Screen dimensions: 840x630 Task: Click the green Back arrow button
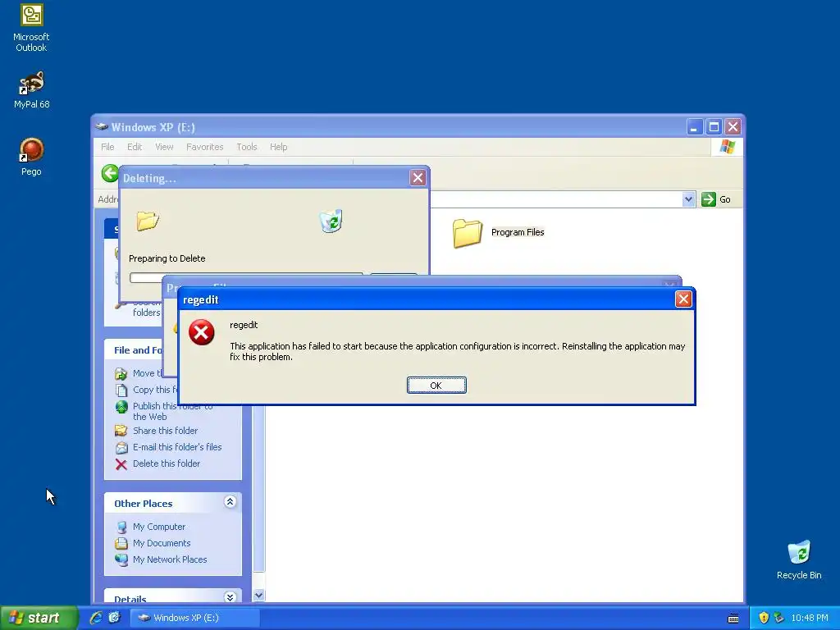110,173
